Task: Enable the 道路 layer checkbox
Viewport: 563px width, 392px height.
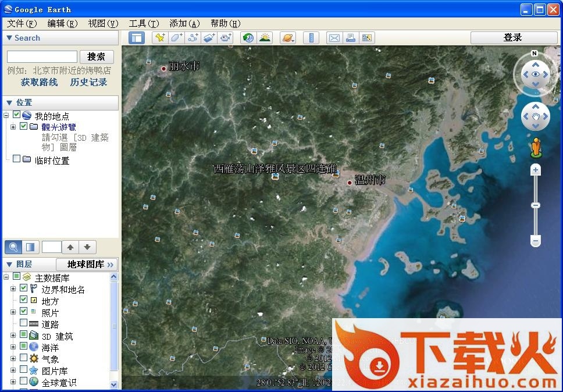Action: point(23,323)
